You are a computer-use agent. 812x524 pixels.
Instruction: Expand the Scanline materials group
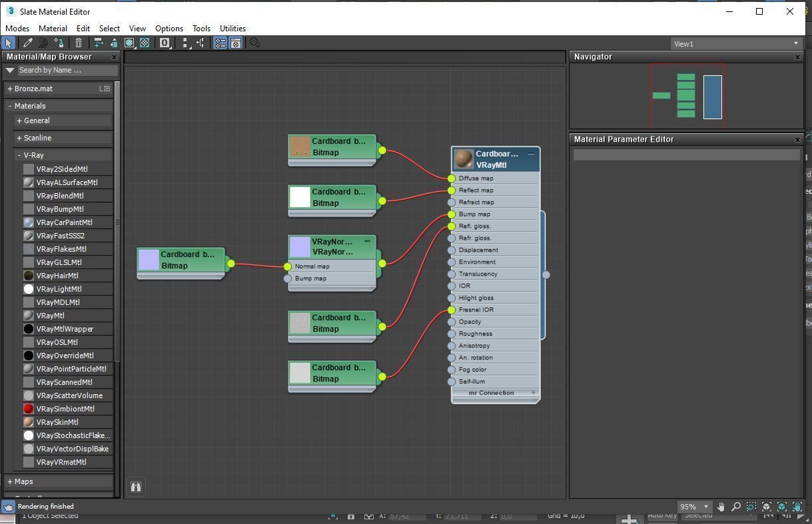[19, 138]
